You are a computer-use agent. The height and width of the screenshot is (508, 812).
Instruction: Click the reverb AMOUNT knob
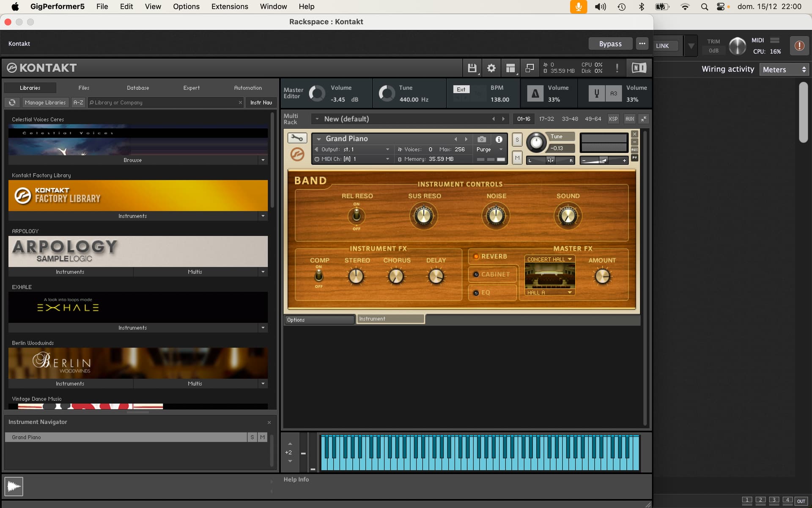coord(602,276)
